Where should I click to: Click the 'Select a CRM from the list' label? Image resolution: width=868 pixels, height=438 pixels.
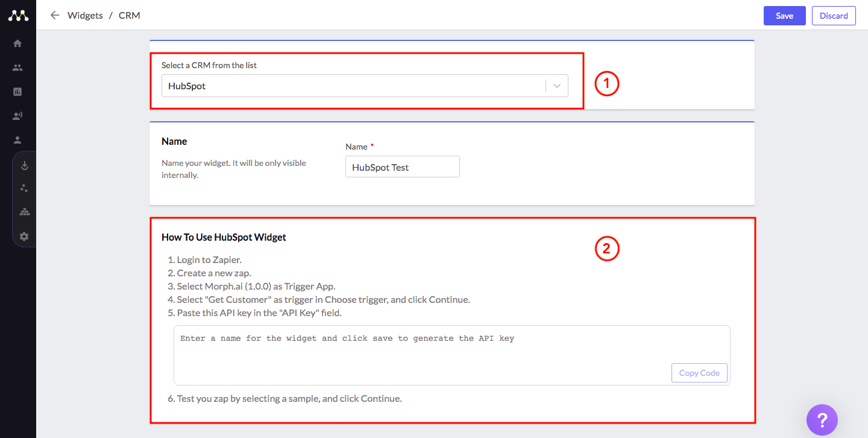pyautogui.click(x=209, y=65)
